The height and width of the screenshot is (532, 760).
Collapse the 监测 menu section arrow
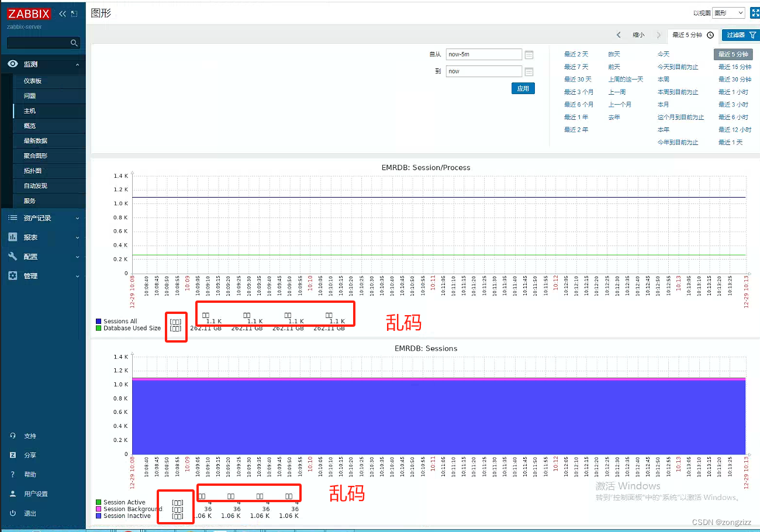[x=77, y=64]
